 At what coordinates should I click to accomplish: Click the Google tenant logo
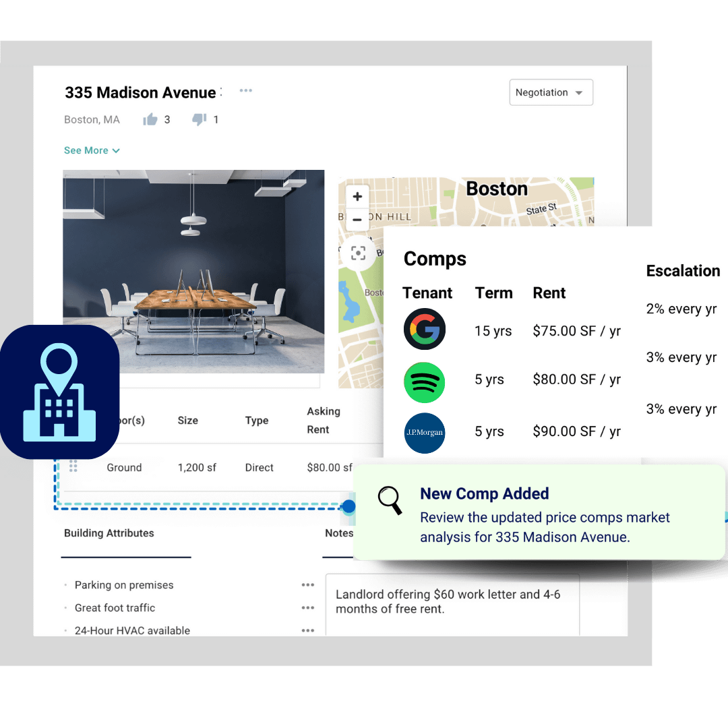pyautogui.click(x=425, y=329)
